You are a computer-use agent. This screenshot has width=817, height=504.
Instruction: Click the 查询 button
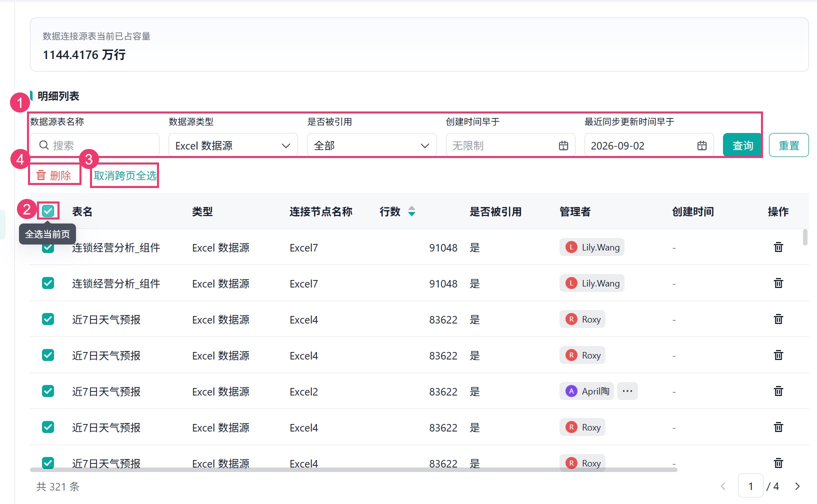pyautogui.click(x=742, y=145)
